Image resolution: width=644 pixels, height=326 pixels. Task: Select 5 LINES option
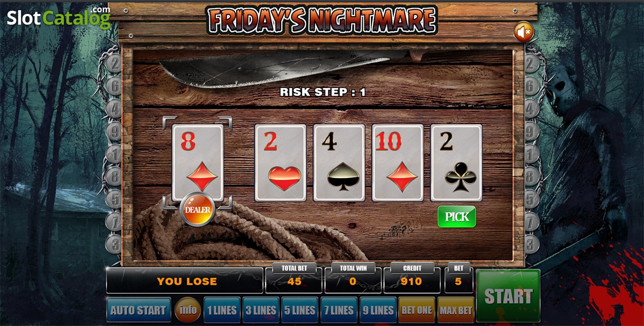(300, 310)
